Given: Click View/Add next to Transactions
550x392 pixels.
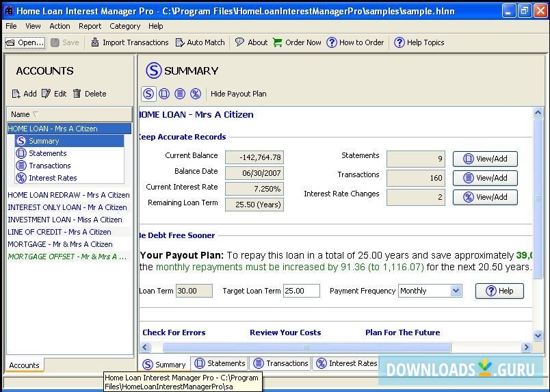Looking at the screenshot, I should coord(485,178).
